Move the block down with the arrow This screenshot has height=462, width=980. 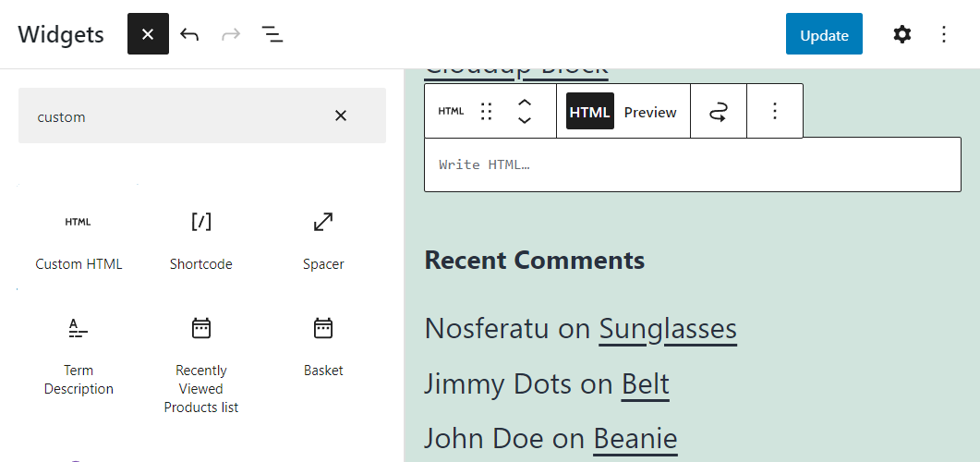(525, 121)
